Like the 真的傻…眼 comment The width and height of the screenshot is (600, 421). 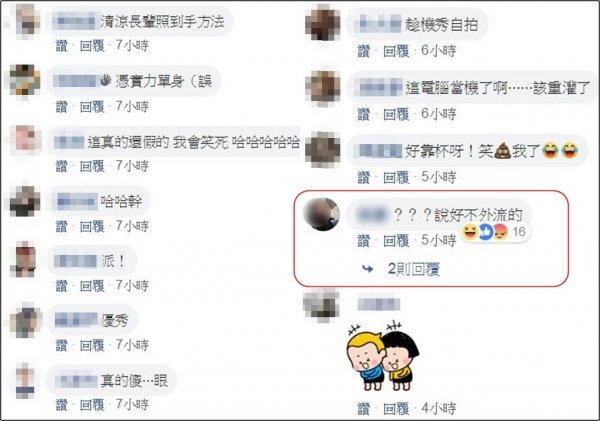(62, 405)
